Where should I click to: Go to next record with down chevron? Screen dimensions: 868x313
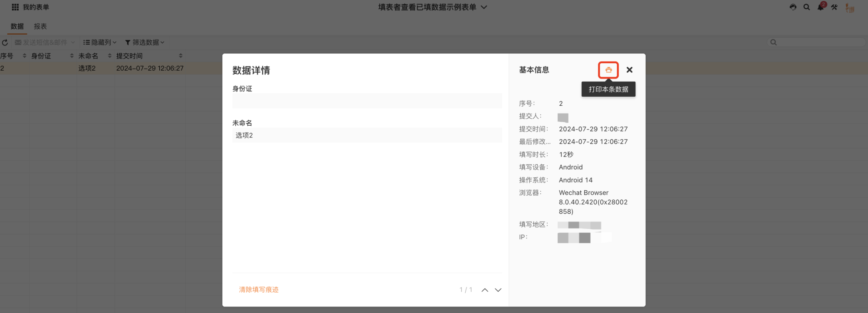point(498,290)
